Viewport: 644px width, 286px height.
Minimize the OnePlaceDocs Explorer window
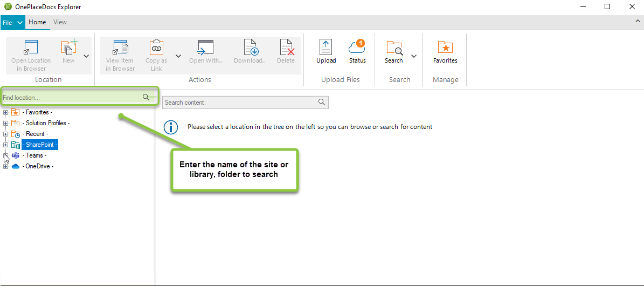(583, 6)
